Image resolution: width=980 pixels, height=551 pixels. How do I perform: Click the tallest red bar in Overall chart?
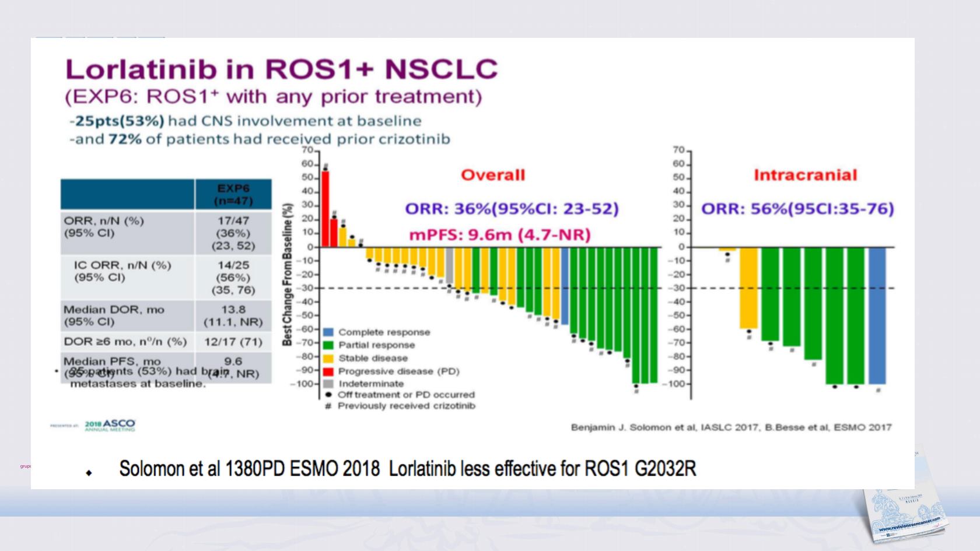[325, 209]
